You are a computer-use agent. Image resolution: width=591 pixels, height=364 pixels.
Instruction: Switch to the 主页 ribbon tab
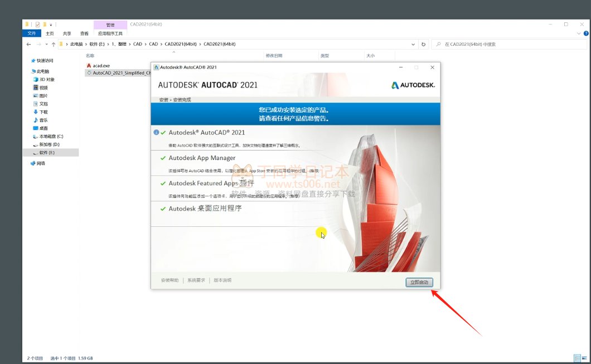click(x=50, y=33)
